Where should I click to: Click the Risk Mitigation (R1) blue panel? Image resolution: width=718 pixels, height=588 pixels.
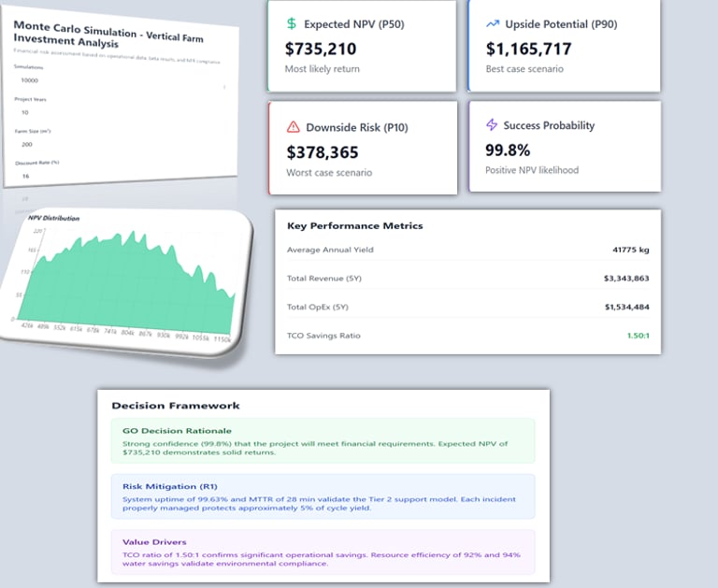click(x=323, y=497)
